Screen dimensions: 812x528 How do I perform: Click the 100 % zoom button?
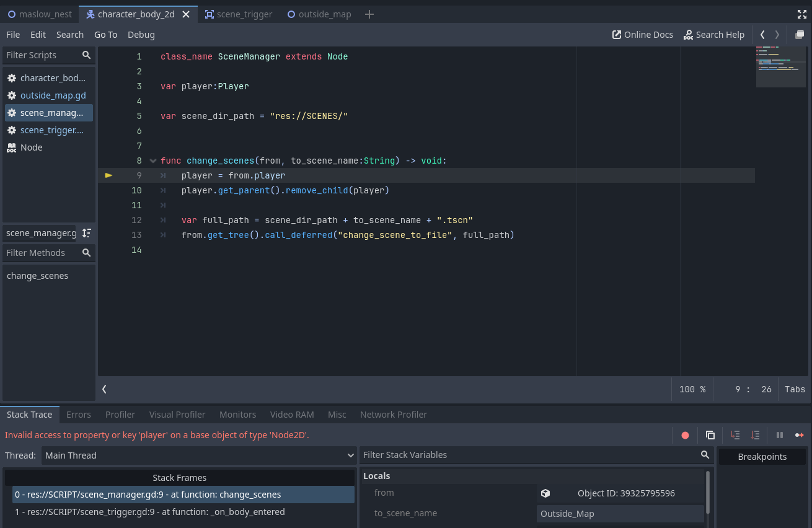[x=692, y=389]
